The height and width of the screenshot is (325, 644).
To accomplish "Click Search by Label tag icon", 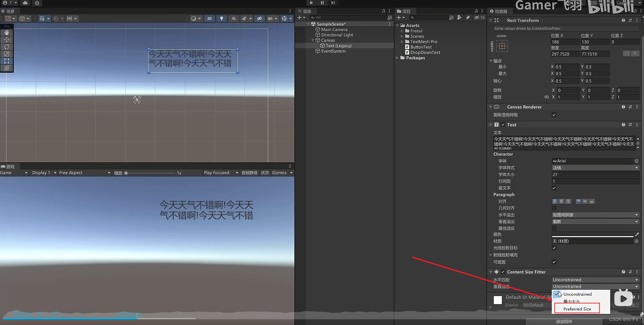I will 468,18.
